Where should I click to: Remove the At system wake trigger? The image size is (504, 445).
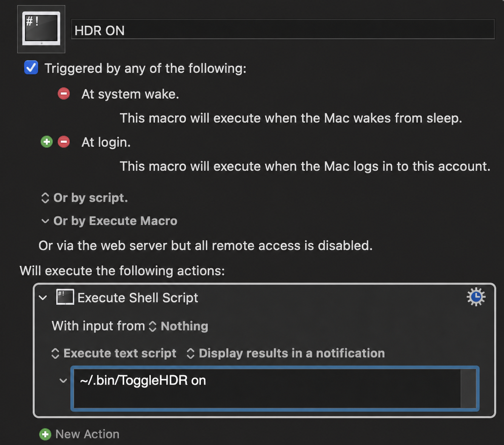tap(64, 94)
